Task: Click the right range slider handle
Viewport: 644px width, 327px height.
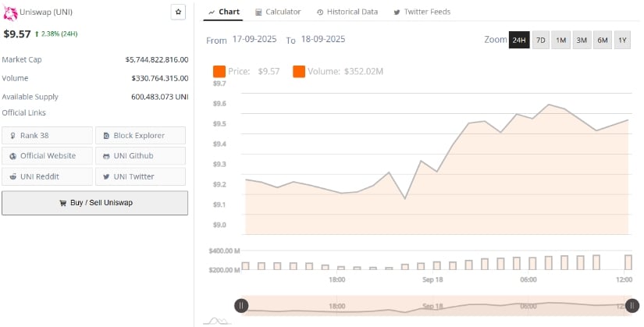Action: [632, 306]
